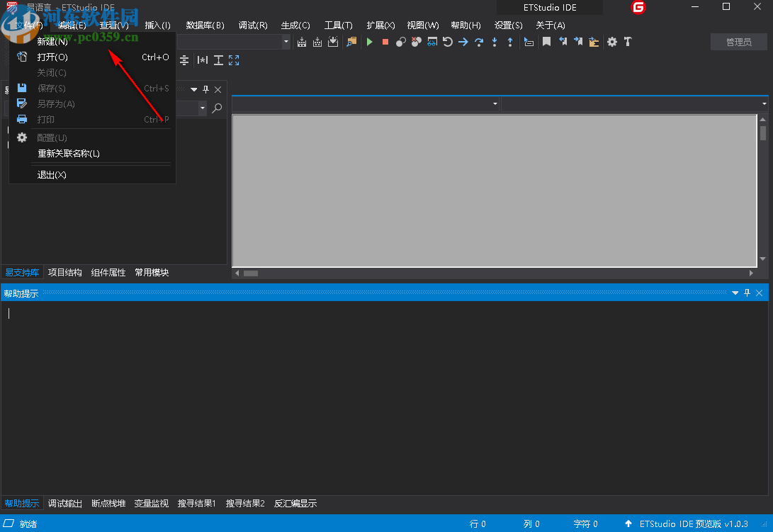
Task: Toggle the pin on the 帮助提示 panel
Action: 746,292
